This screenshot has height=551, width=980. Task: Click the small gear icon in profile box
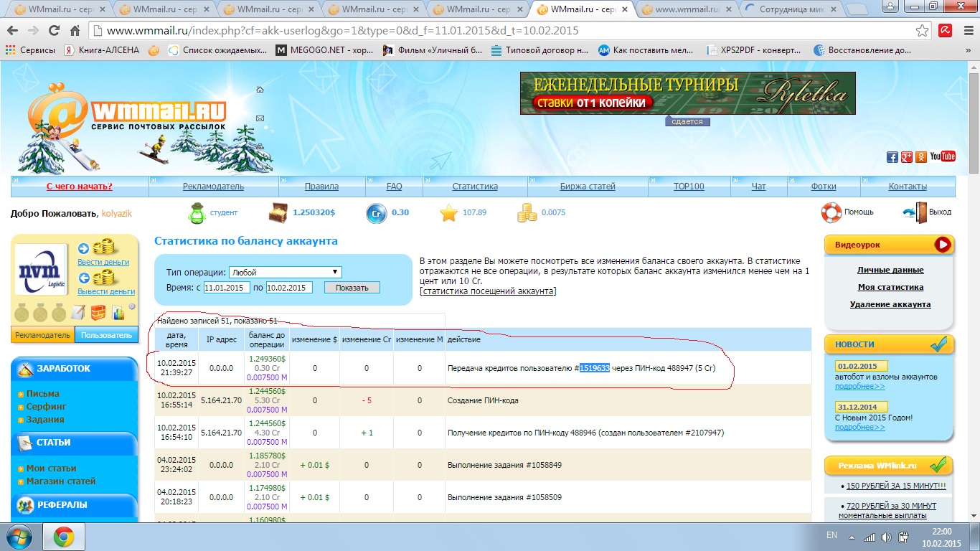[x=131, y=307]
